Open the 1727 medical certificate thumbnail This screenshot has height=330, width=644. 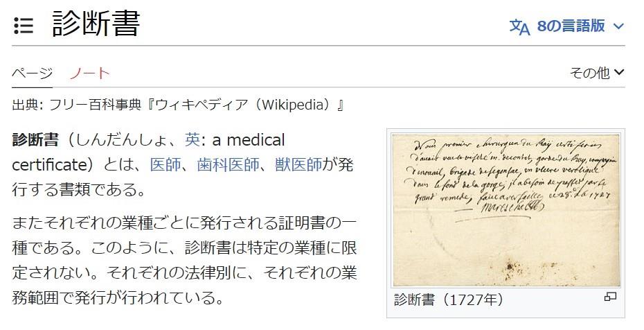tap(506, 209)
